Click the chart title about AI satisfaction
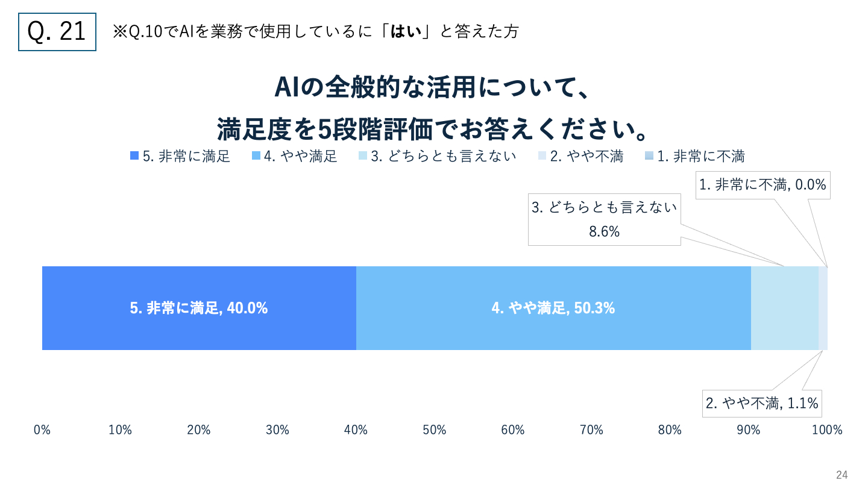This screenshot has height=488, width=868. tap(433, 107)
